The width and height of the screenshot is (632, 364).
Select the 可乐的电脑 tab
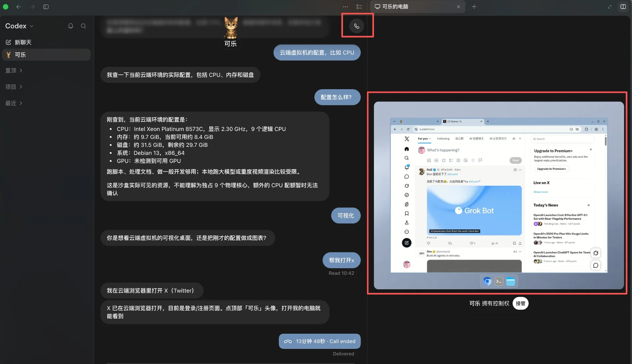[418, 7]
